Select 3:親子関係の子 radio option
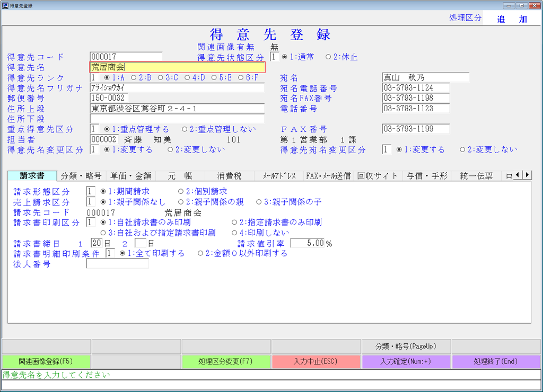Image resolution: width=543 pixels, height=392 pixels. 289,202
